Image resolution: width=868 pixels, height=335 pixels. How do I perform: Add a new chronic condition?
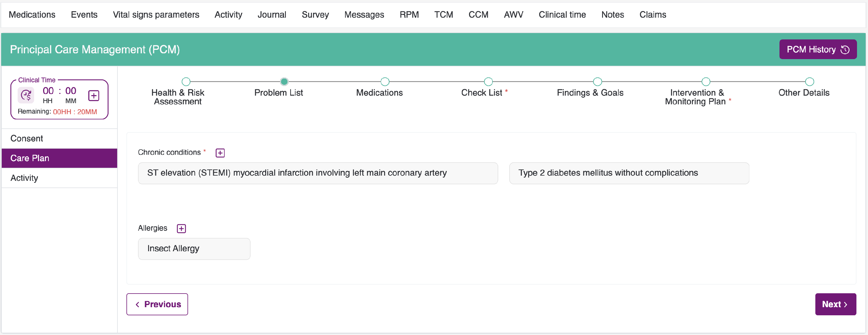(x=220, y=153)
